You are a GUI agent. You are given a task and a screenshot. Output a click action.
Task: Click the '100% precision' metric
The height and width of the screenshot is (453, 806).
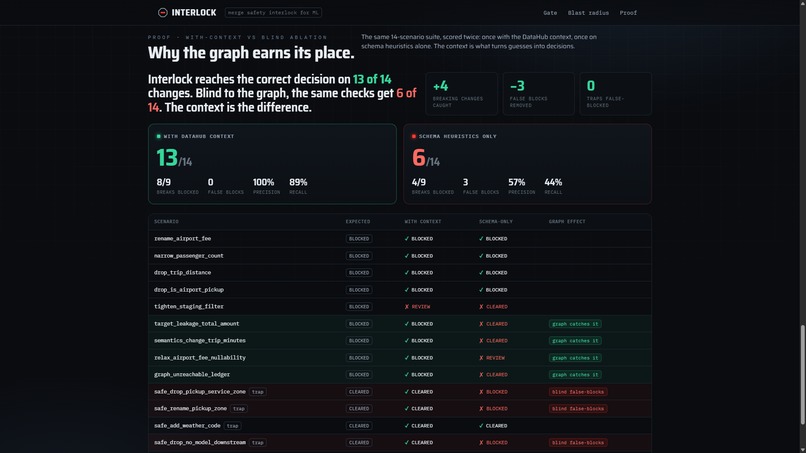[266, 186]
